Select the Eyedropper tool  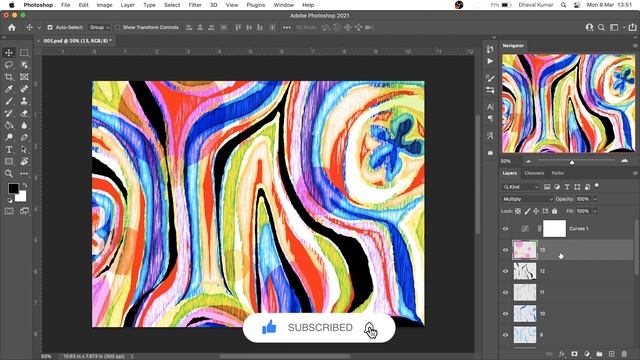tap(9, 89)
